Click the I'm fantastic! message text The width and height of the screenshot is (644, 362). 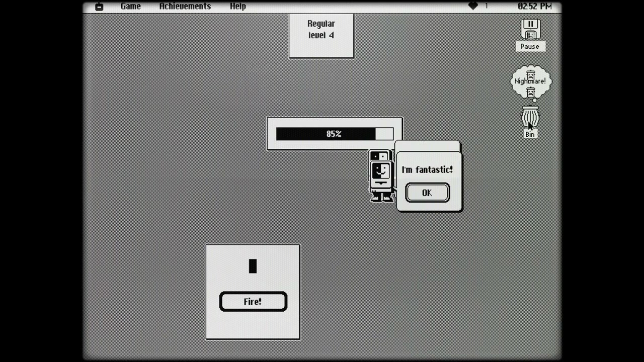tap(427, 169)
